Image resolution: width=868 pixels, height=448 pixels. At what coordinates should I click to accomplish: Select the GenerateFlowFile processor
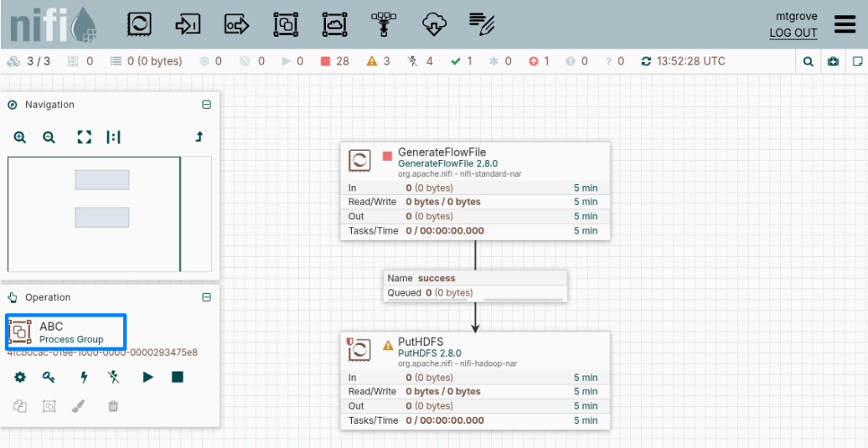pos(475,192)
